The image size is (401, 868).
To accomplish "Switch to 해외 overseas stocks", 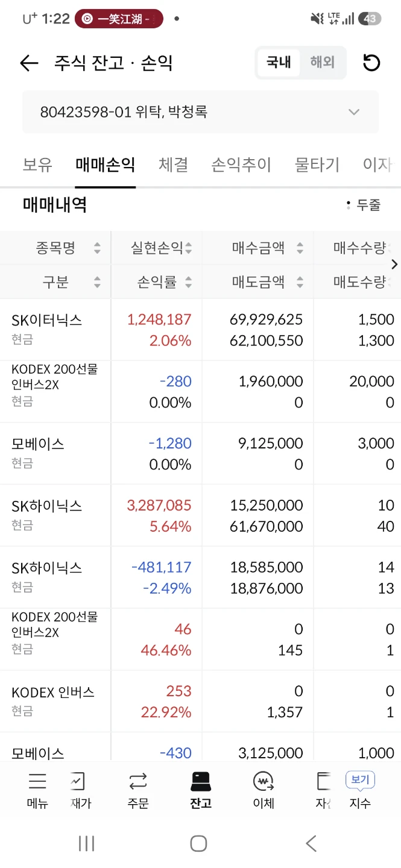I will pyautogui.click(x=323, y=62).
